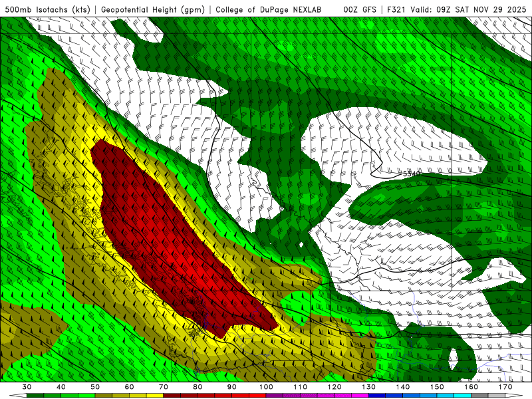Viewport: 532px width, 399px height.
Task: Click the legend value 140
Action: 403,387
